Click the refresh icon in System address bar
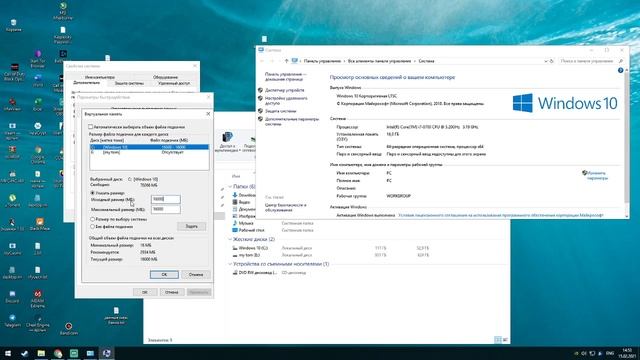 tap(551, 61)
